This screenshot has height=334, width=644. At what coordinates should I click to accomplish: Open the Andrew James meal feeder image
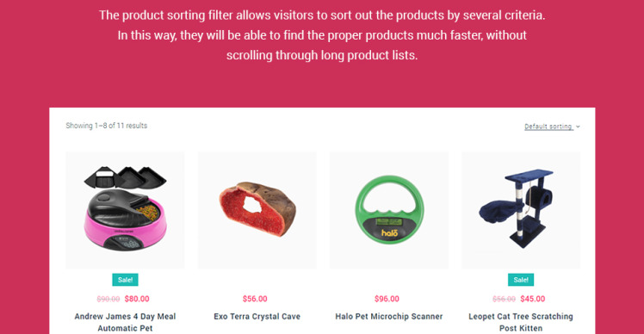click(x=125, y=210)
